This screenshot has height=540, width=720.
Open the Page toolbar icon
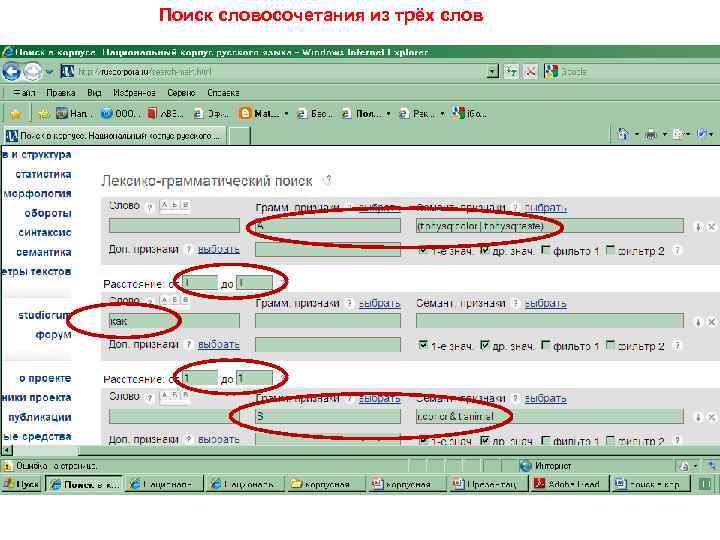[678, 134]
